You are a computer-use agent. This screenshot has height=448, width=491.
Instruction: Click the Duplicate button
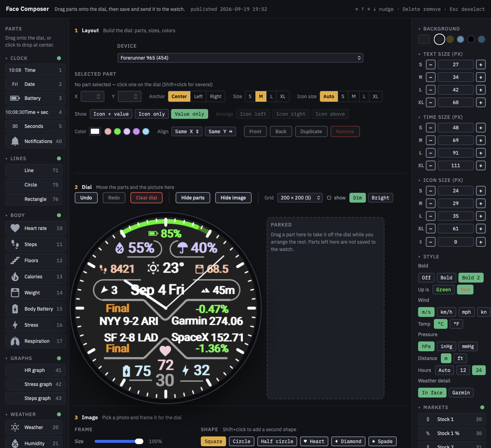click(311, 132)
